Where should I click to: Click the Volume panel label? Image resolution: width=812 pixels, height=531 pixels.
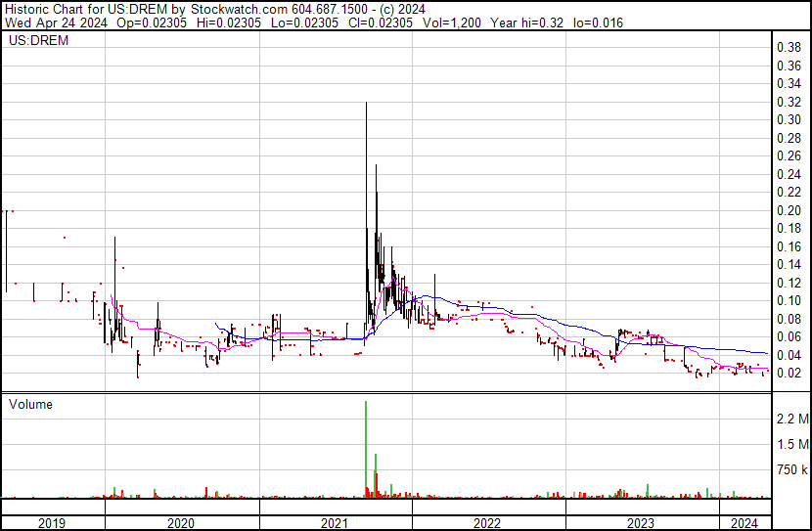pyautogui.click(x=30, y=404)
